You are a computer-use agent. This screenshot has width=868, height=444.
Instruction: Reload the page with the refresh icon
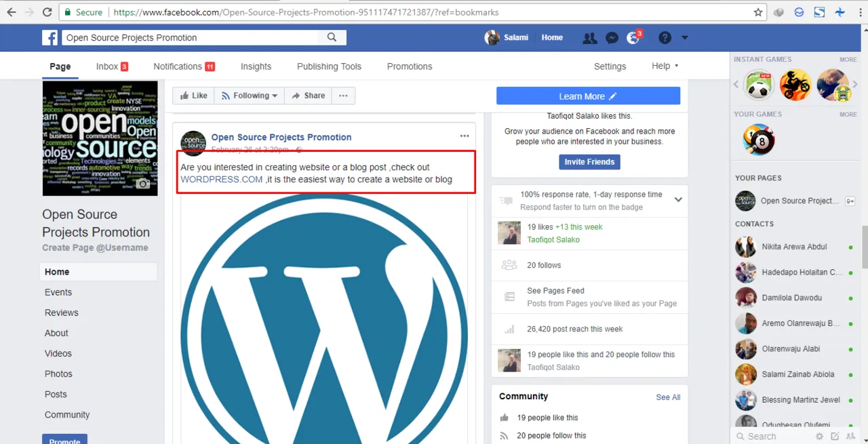tap(47, 12)
